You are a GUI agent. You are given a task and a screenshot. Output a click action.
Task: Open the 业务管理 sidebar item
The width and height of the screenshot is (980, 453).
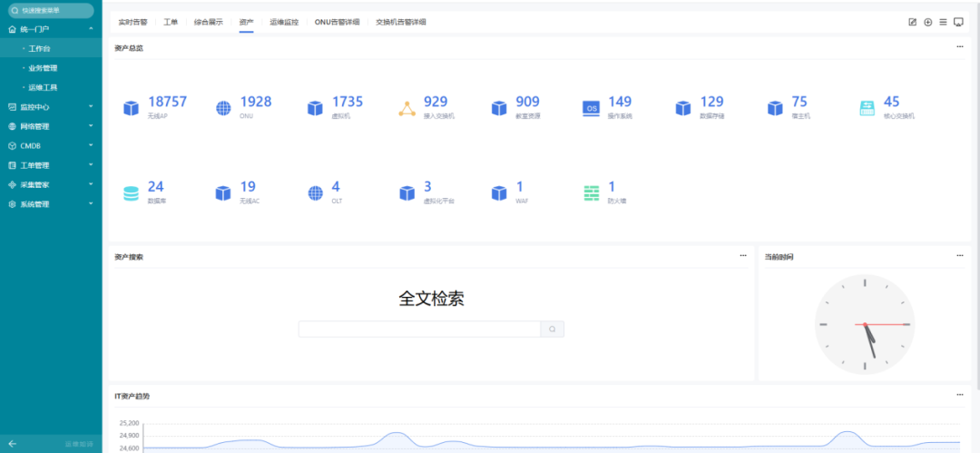tap(43, 68)
